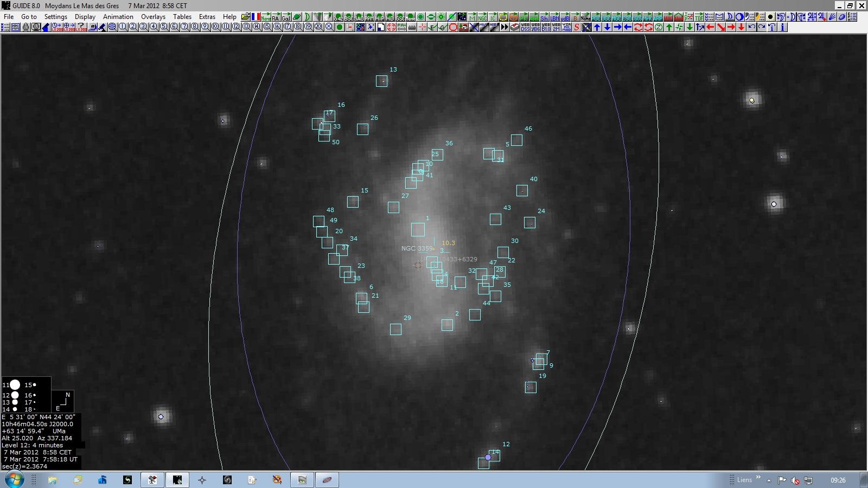
Task: Select zoom level 1 magnifier icon
Action: (123, 27)
